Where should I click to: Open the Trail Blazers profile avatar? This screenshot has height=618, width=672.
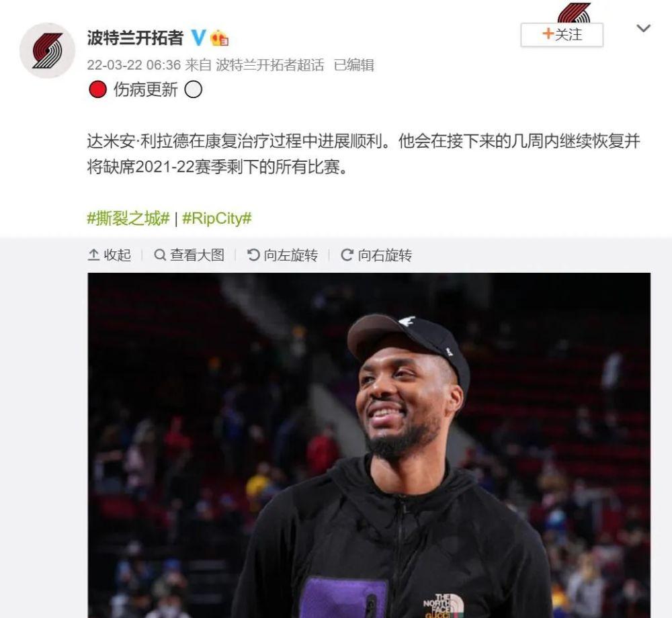47,50
